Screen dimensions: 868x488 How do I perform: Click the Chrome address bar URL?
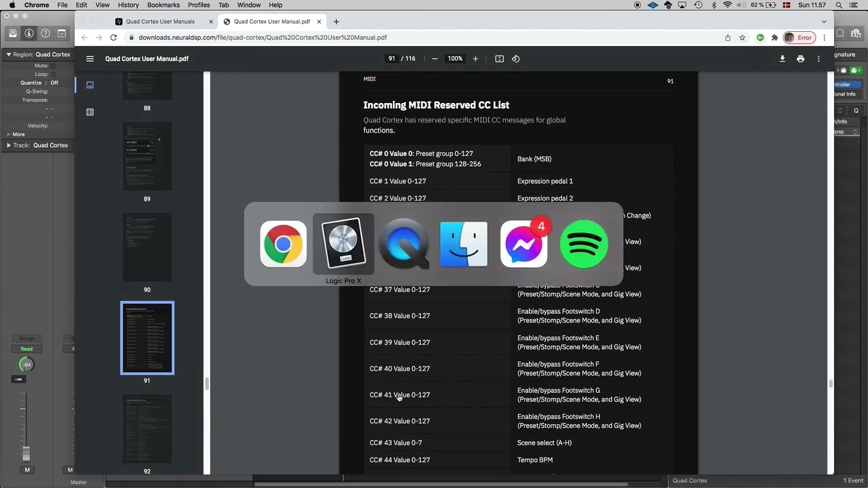(262, 38)
